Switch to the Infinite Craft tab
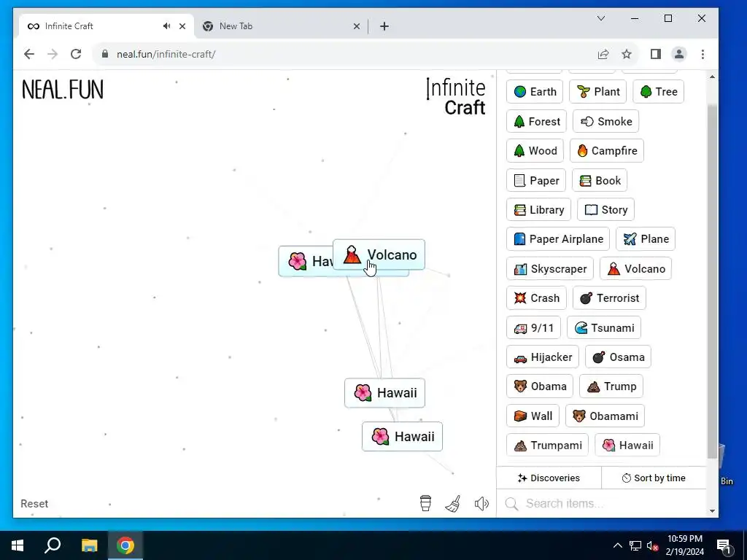The image size is (747, 560). click(107, 26)
